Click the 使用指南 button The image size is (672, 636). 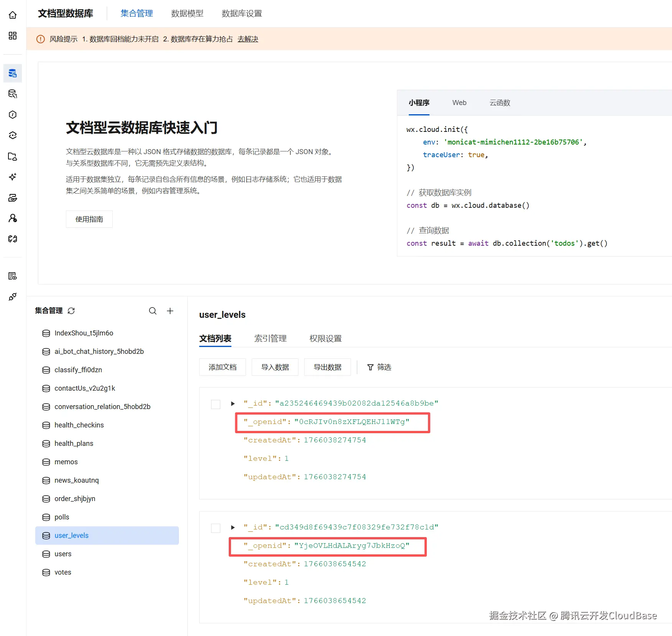click(x=89, y=219)
